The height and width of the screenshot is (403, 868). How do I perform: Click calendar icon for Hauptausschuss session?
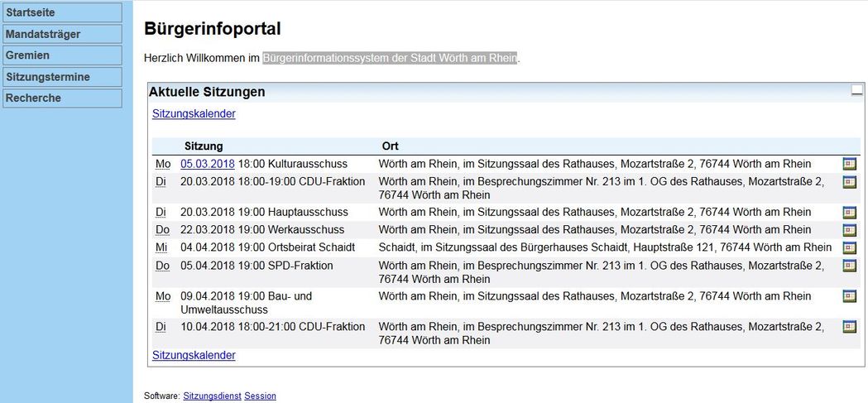point(849,212)
